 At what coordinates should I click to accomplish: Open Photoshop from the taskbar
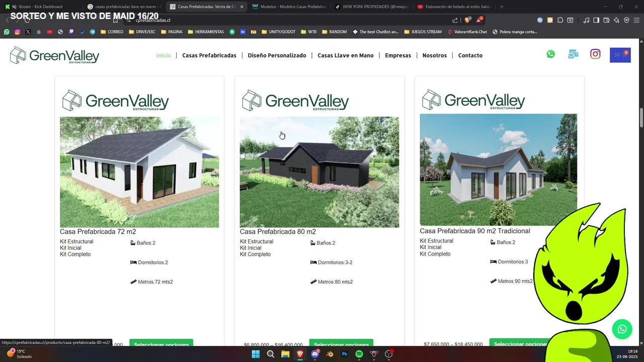point(345,354)
